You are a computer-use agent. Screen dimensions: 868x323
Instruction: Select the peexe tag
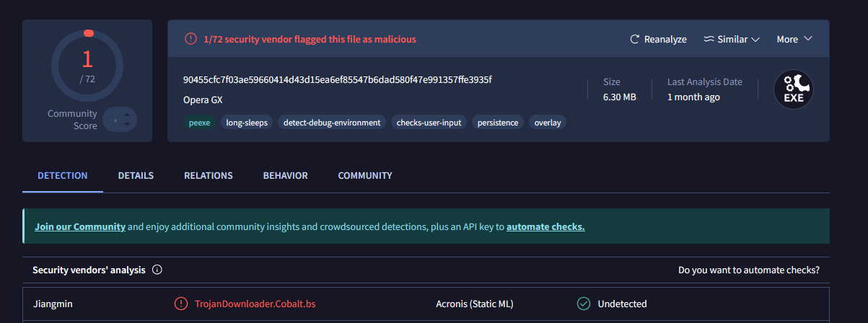pos(199,123)
